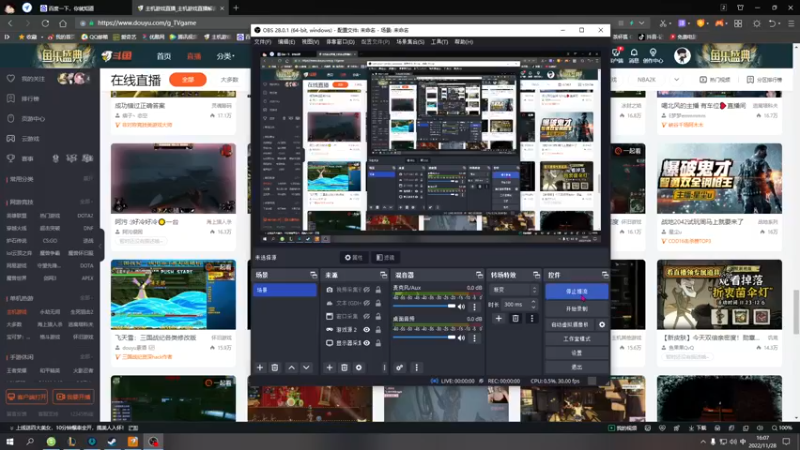Viewport: 800px width, 450px height.
Task: Move scene down with the down arrow
Action: (306, 367)
